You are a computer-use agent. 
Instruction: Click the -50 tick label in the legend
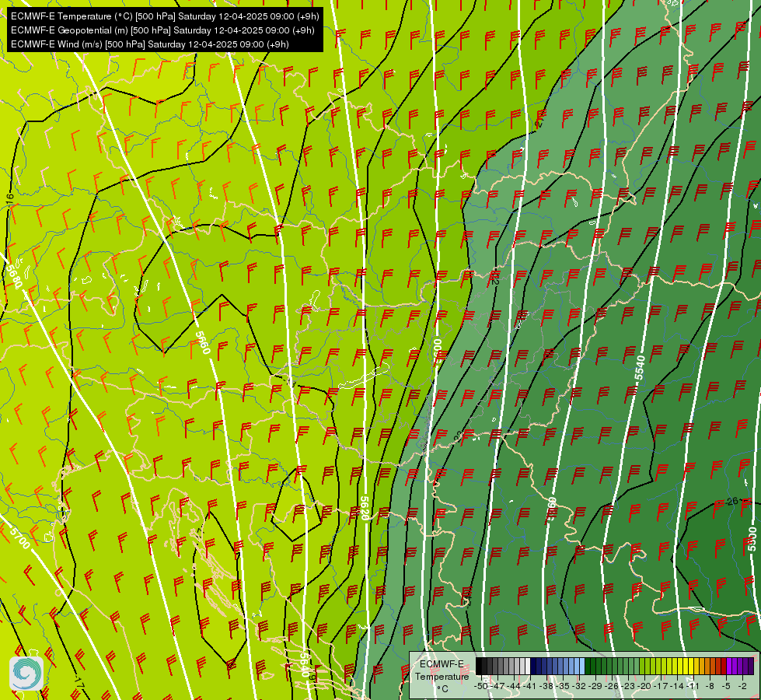coord(481,687)
